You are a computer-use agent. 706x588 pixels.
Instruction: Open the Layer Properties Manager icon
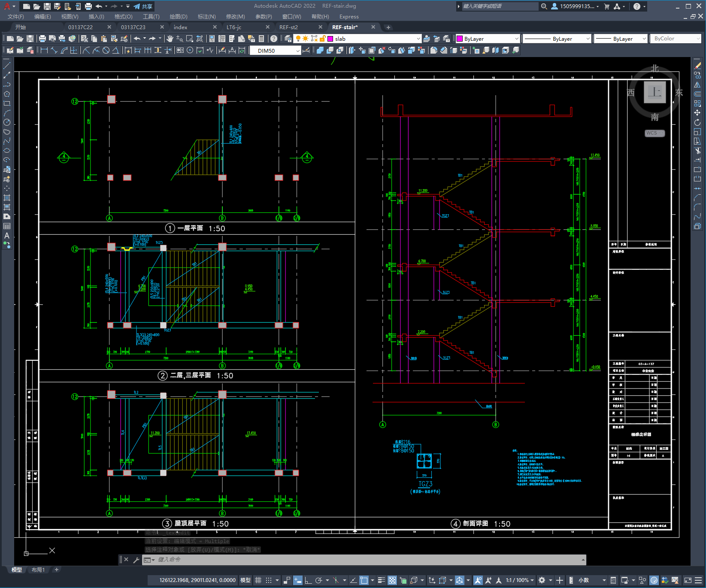[288, 39]
